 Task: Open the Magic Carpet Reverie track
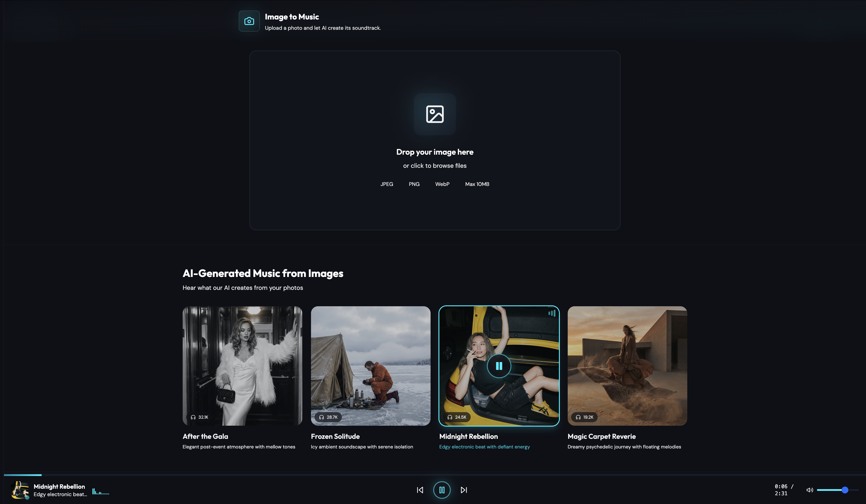[627, 366]
